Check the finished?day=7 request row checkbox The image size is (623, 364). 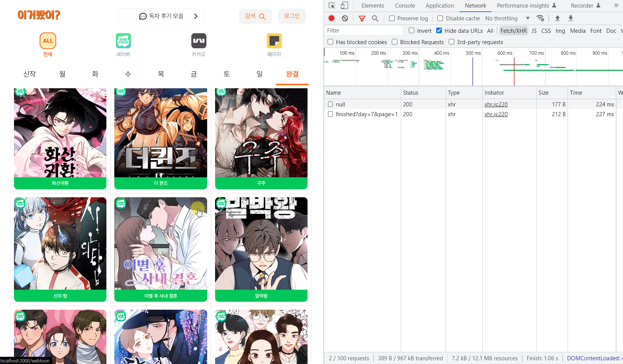[331, 114]
